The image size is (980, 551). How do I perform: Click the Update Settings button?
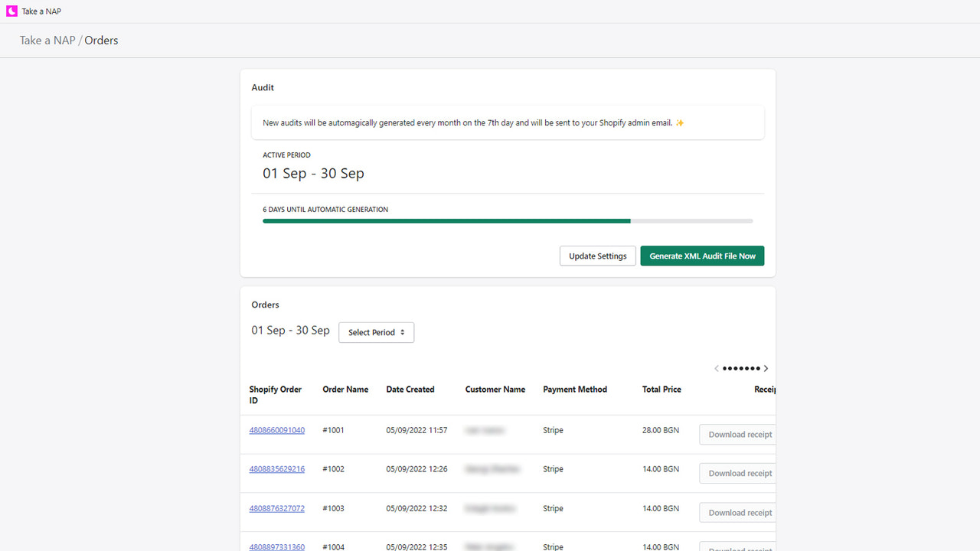pos(597,256)
